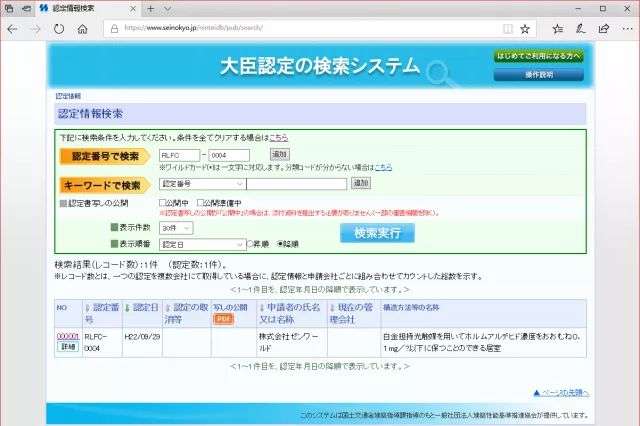Sort by 認定の取消等 column arrow
Screen dimensions: 640x426
click(167, 308)
